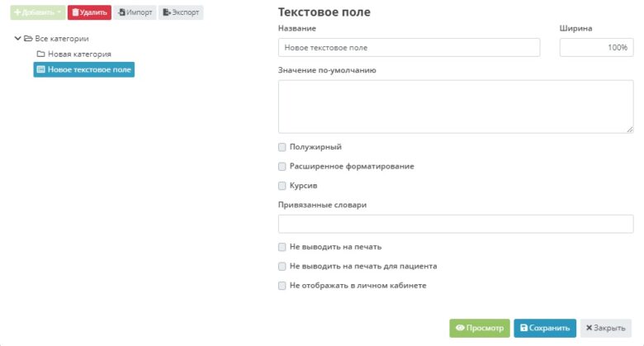
Task: Click the Привязанные словари input field
Action: (x=456, y=224)
